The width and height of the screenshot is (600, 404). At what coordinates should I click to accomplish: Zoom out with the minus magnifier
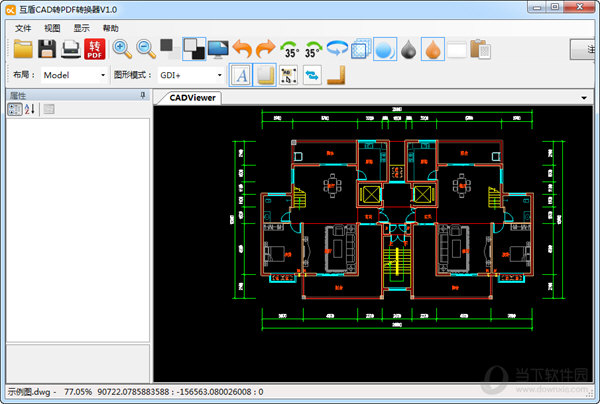(x=146, y=49)
